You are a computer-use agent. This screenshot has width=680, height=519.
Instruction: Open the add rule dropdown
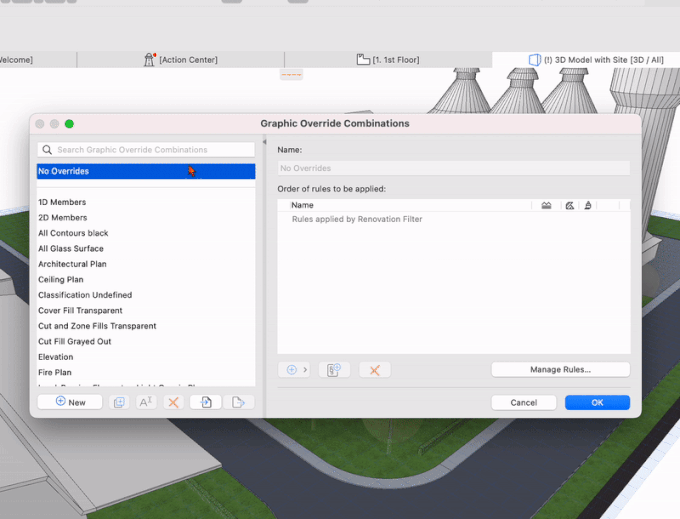point(294,370)
